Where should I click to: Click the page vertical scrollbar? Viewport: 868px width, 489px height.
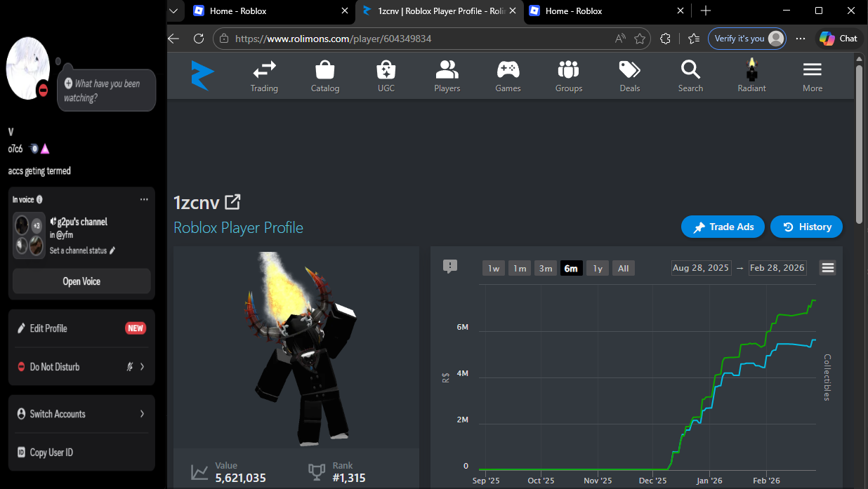pyautogui.click(x=860, y=144)
